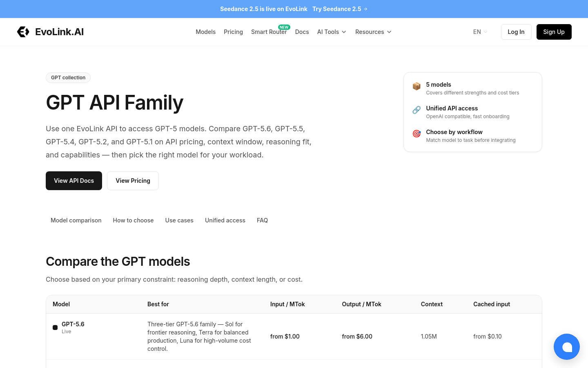Screen dimensions: 588x368
Task: Click the 1.05M context value
Action: click(429, 337)
